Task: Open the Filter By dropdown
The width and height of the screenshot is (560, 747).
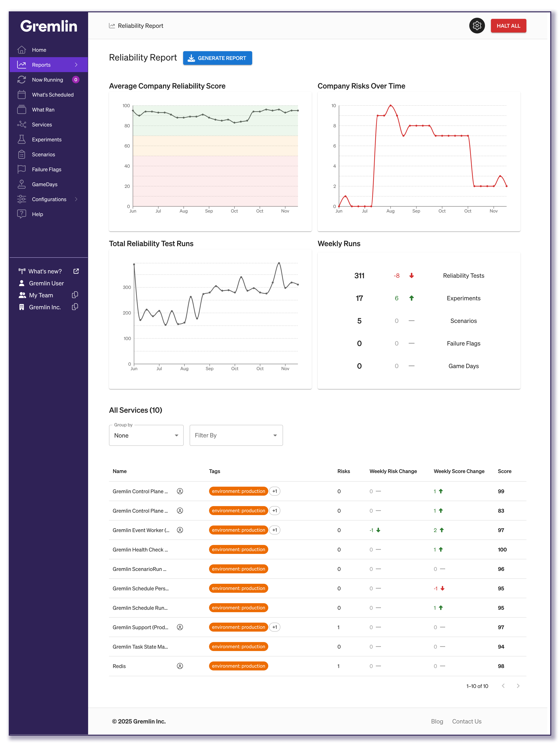Action: tap(236, 435)
